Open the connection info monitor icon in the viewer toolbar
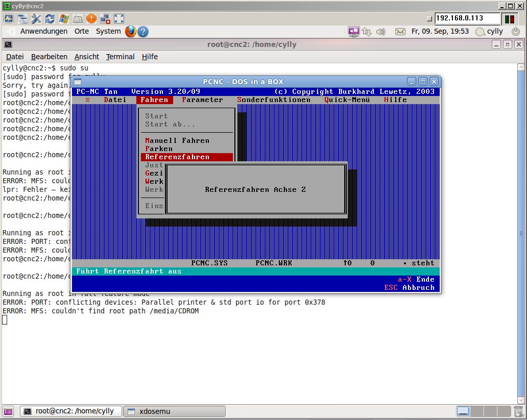527x420 pixels. [x=9, y=18]
